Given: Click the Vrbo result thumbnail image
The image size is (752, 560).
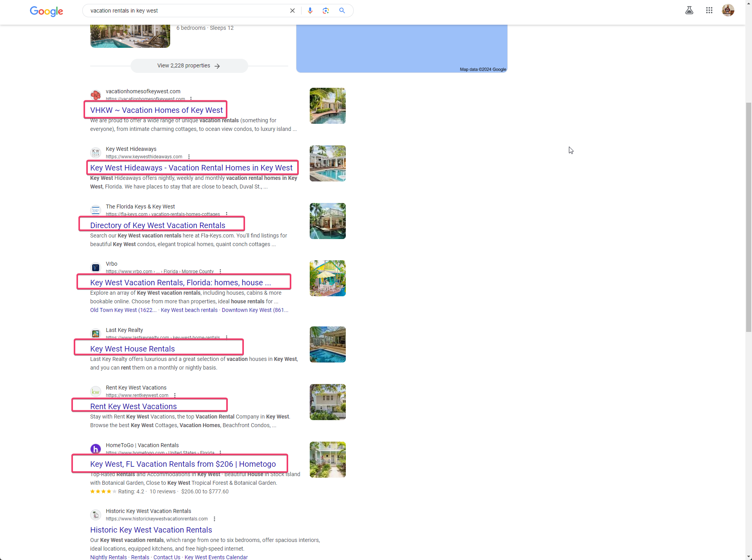Looking at the screenshot, I should tap(328, 278).
